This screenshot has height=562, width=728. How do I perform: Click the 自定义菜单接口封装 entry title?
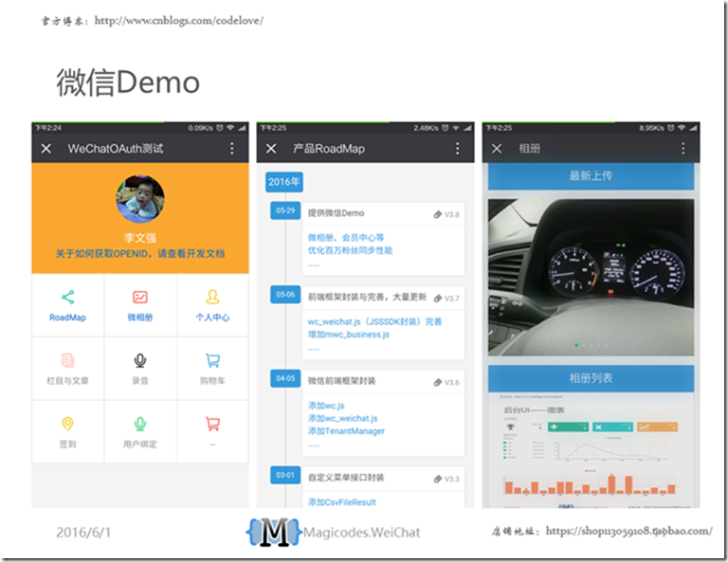coord(346,478)
